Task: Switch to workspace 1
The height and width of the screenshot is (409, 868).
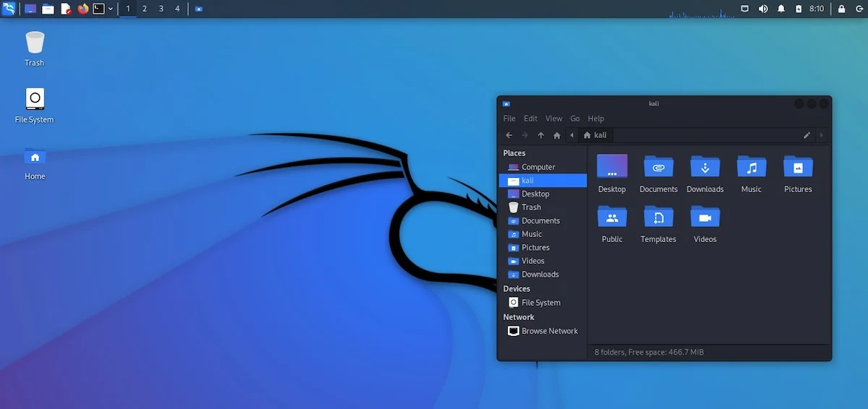Action: click(x=128, y=9)
